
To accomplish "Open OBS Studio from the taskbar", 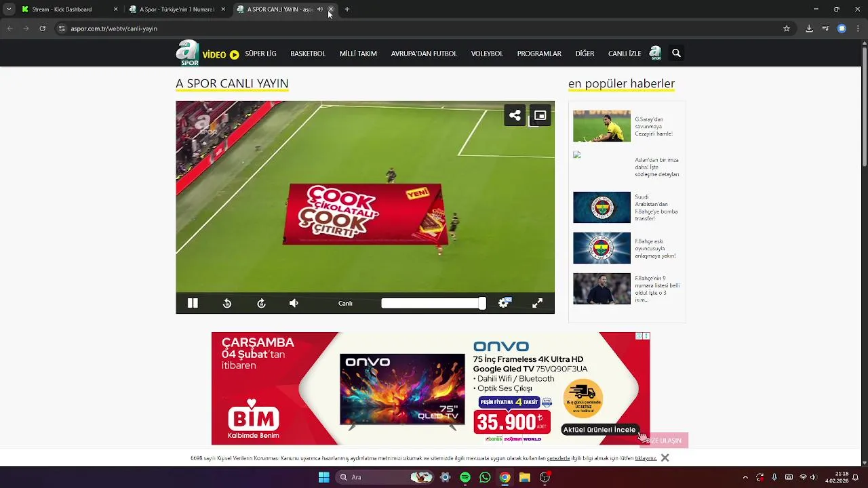I will [x=545, y=477].
